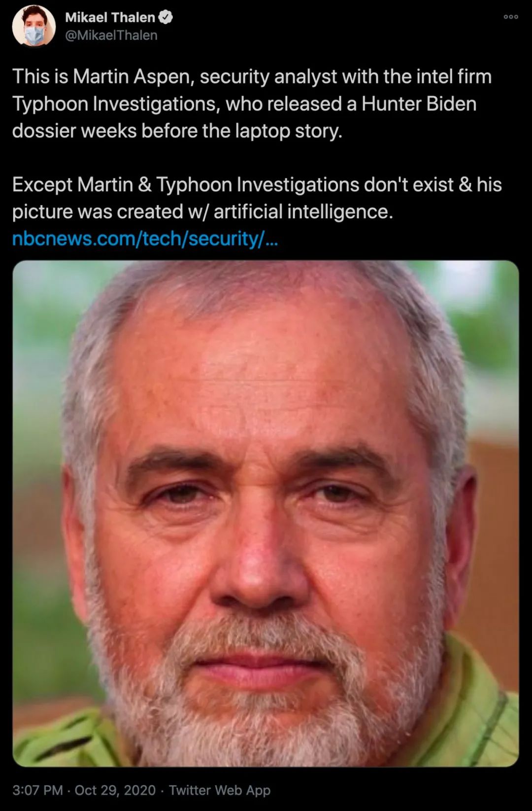Open the @MikaelThalen handle

coord(111,35)
